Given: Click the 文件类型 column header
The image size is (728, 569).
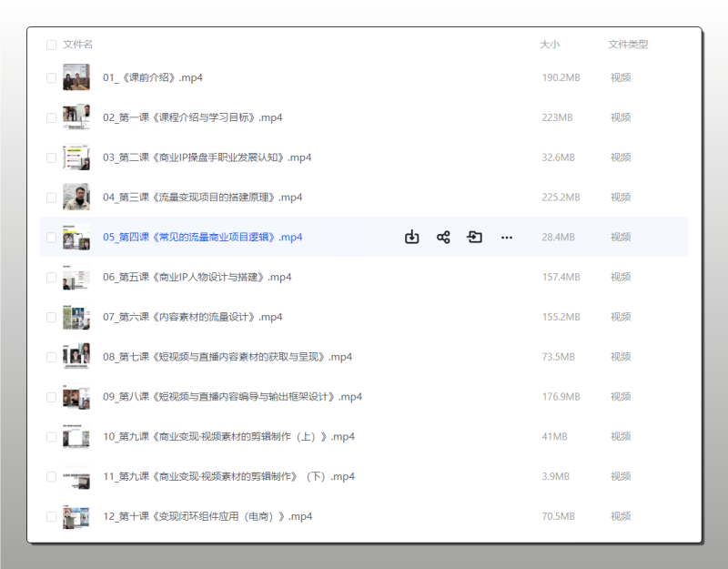Looking at the screenshot, I should coord(628,45).
